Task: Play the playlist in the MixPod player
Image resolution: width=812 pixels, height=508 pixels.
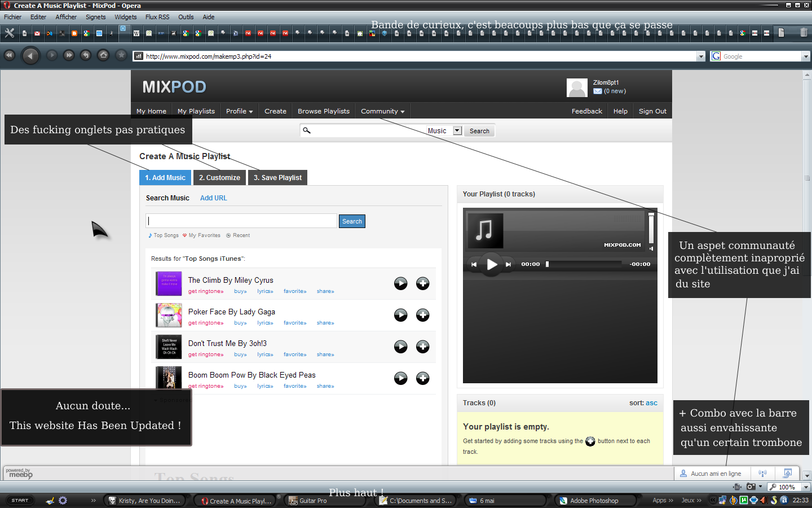Action: 492,264
